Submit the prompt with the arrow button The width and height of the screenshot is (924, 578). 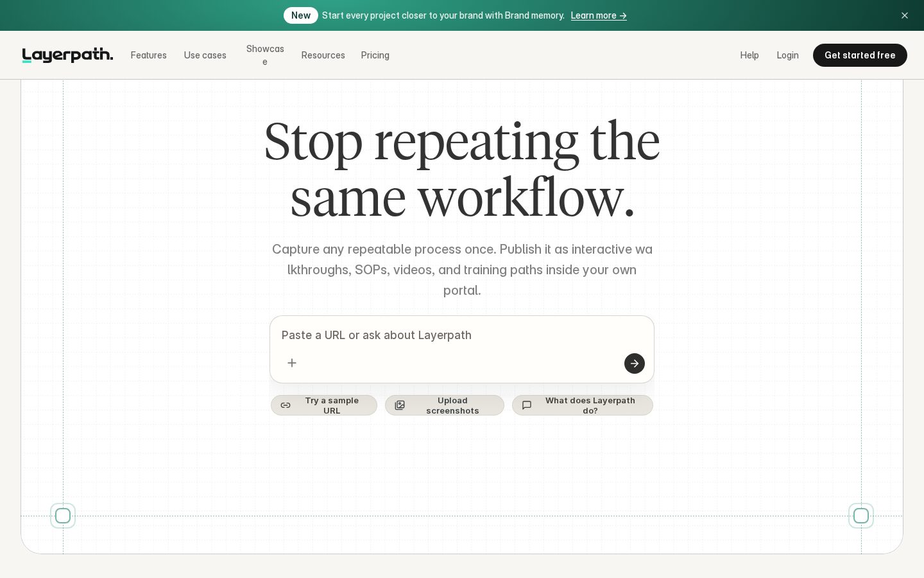(635, 363)
